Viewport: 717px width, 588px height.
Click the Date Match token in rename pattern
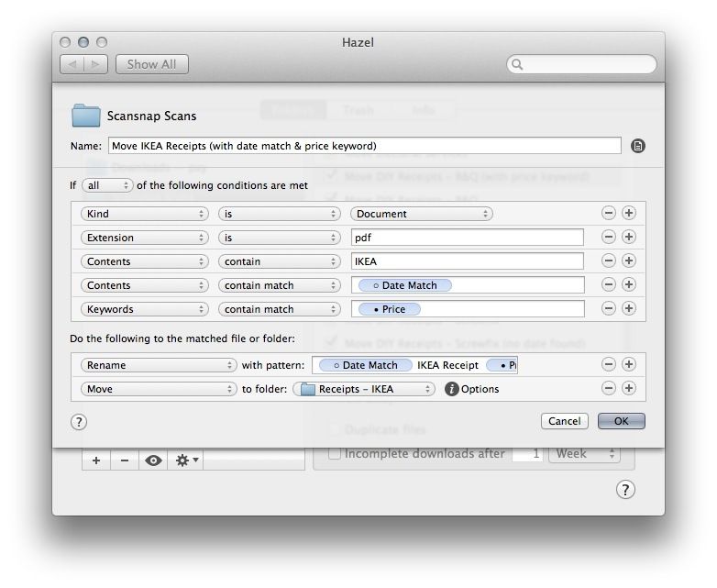pos(365,365)
